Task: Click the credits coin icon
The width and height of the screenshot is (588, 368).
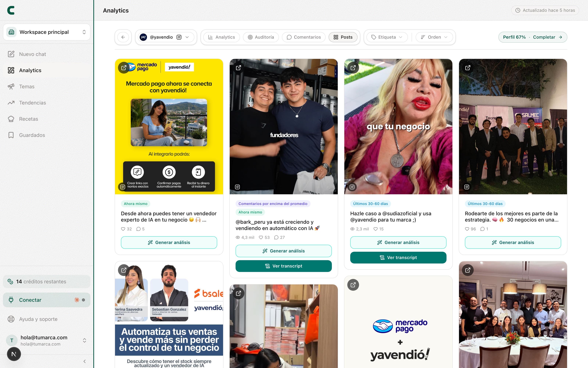Action: 10,282
